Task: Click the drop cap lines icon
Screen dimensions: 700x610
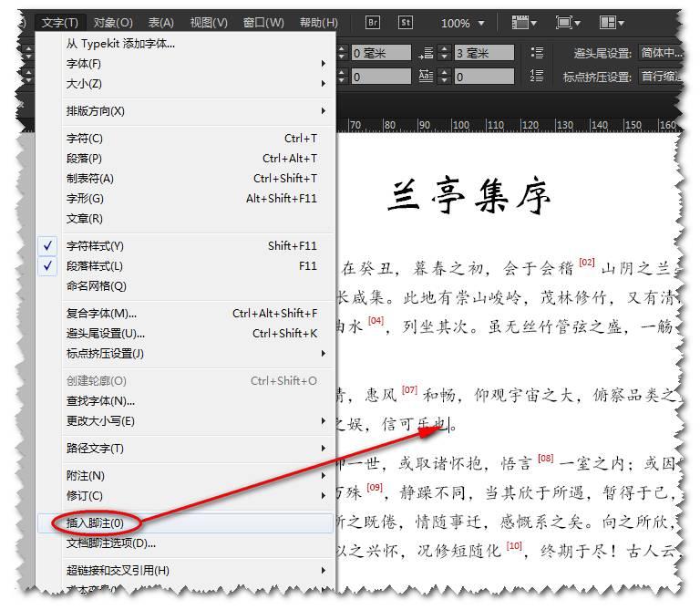Action: coord(426,76)
